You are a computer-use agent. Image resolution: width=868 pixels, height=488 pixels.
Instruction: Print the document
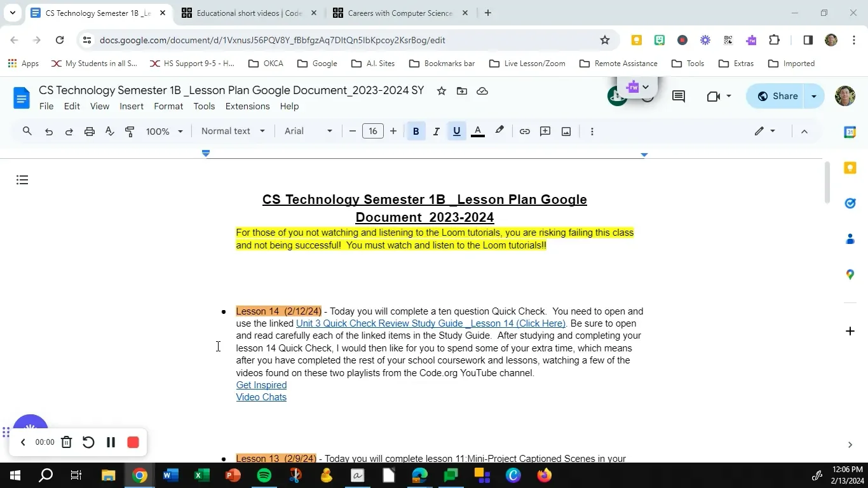coord(90,132)
